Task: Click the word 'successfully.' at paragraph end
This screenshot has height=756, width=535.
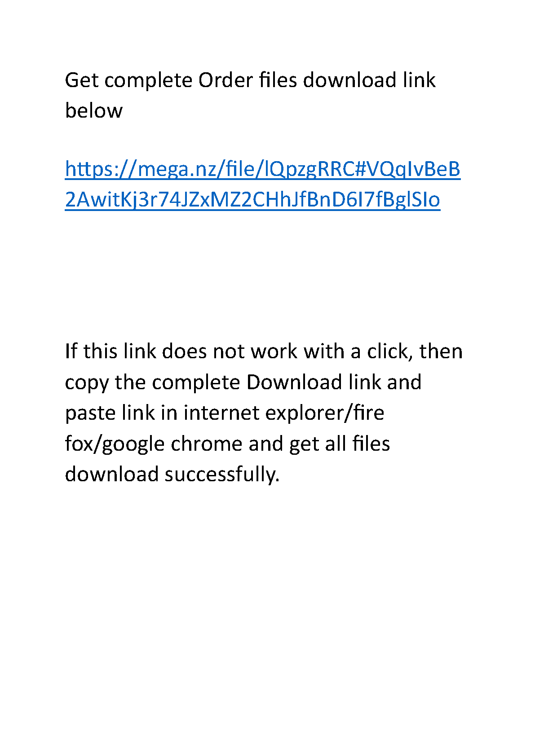Action: tap(222, 475)
